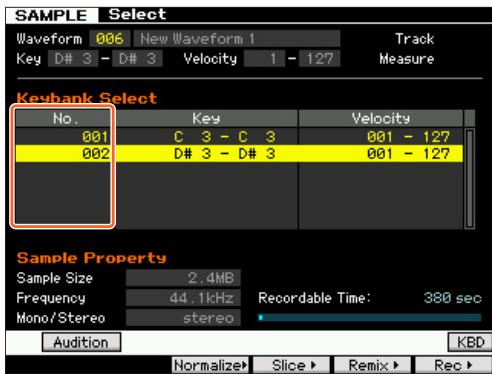Click the Measure label
The image size is (492, 374).
coord(407,59)
